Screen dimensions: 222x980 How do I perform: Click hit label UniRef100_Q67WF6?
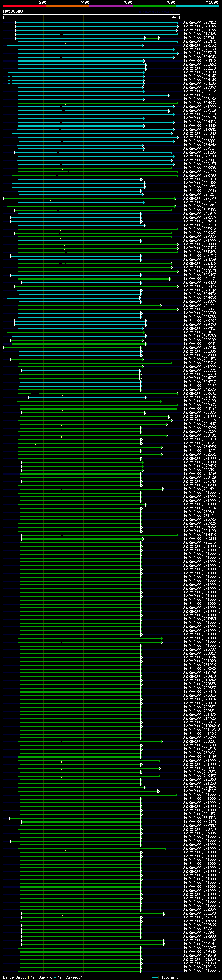pyautogui.click(x=199, y=248)
